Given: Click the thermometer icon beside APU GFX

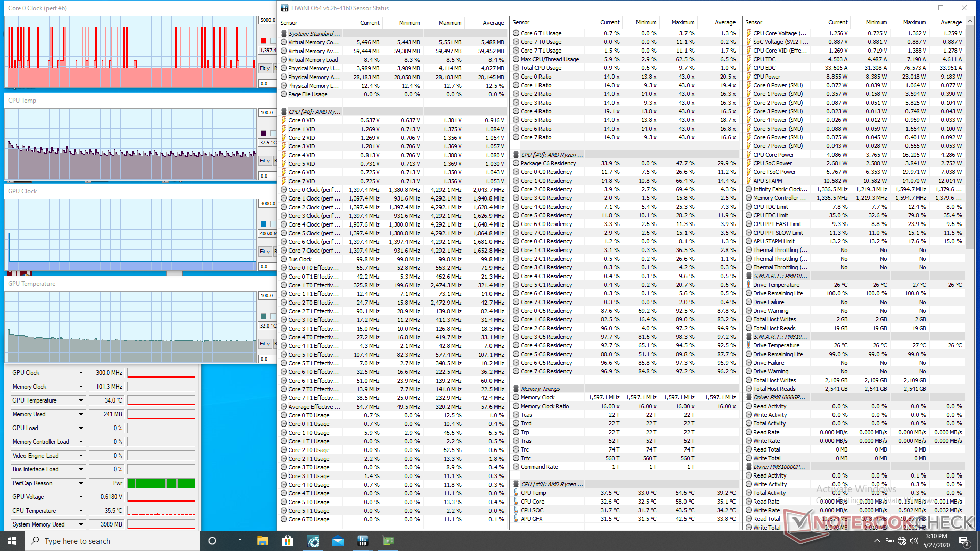Looking at the screenshot, I should (x=516, y=519).
